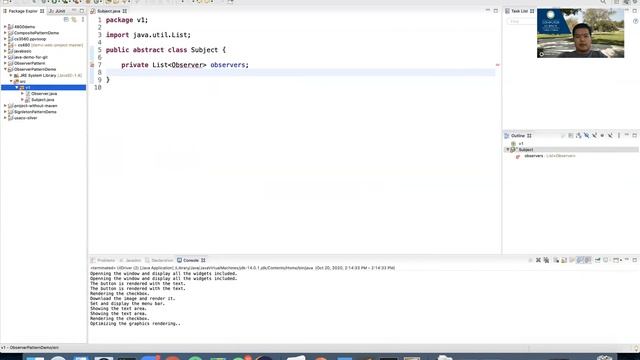
Task: Click the webcam video thumbnail
Action: [x=580, y=33]
